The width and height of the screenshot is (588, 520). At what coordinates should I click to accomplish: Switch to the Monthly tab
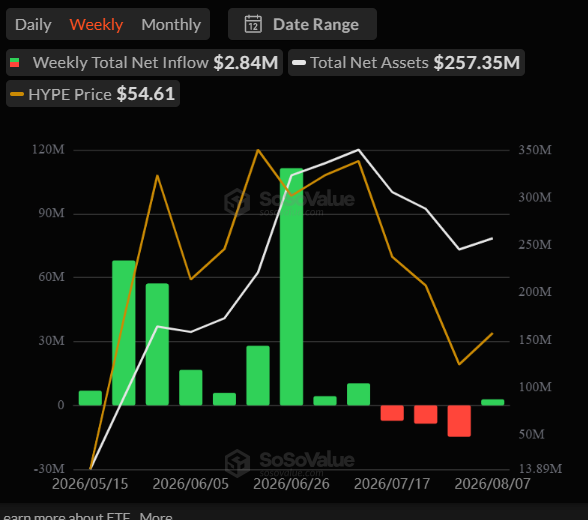tap(171, 25)
